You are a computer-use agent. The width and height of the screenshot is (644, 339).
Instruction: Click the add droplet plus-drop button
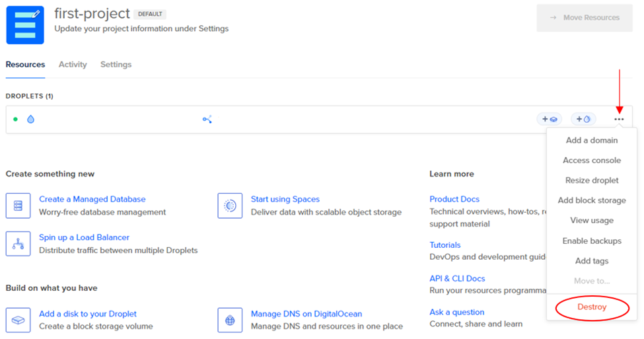click(583, 119)
